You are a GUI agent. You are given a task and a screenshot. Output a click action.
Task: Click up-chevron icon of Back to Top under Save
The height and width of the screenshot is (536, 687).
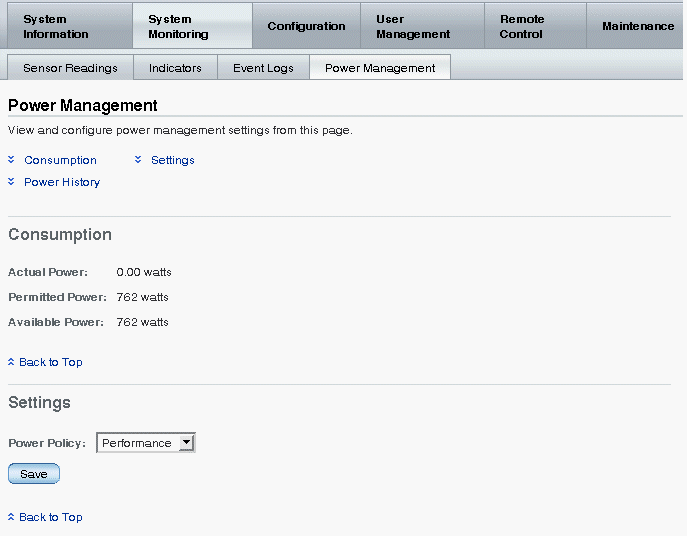pos(11,517)
